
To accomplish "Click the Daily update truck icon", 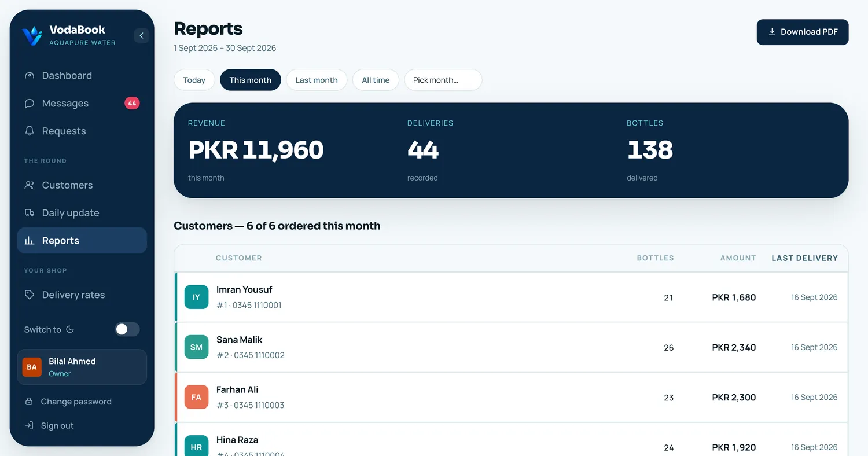I will click(x=30, y=213).
